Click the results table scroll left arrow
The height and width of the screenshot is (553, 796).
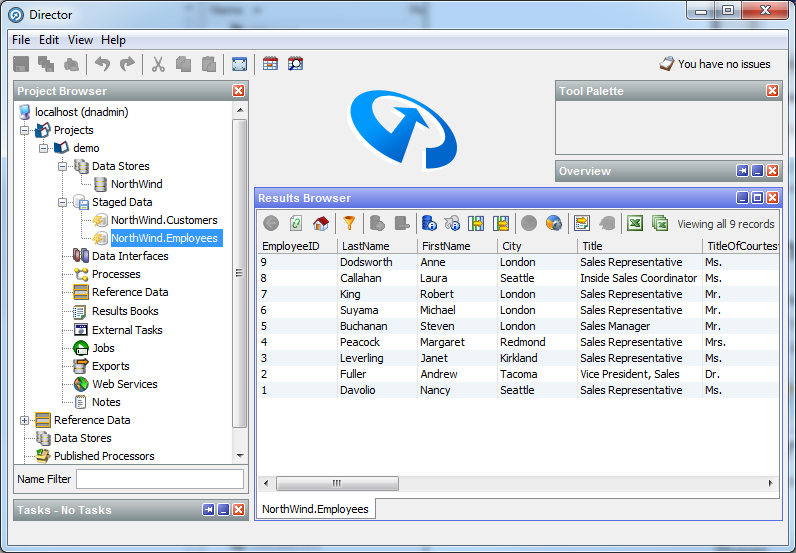[266, 483]
